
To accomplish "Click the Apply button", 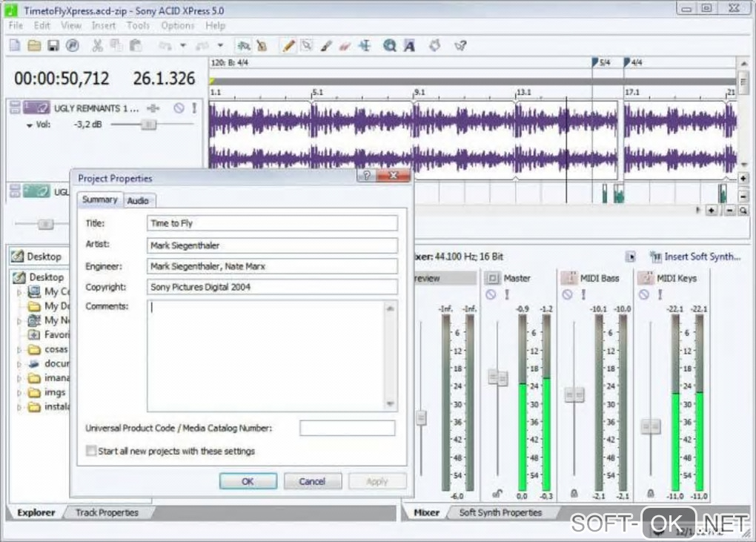I will coord(377,481).
